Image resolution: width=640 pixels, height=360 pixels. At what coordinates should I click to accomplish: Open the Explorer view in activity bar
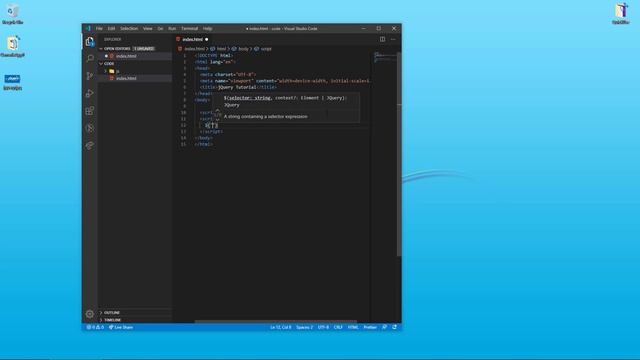pos(90,42)
